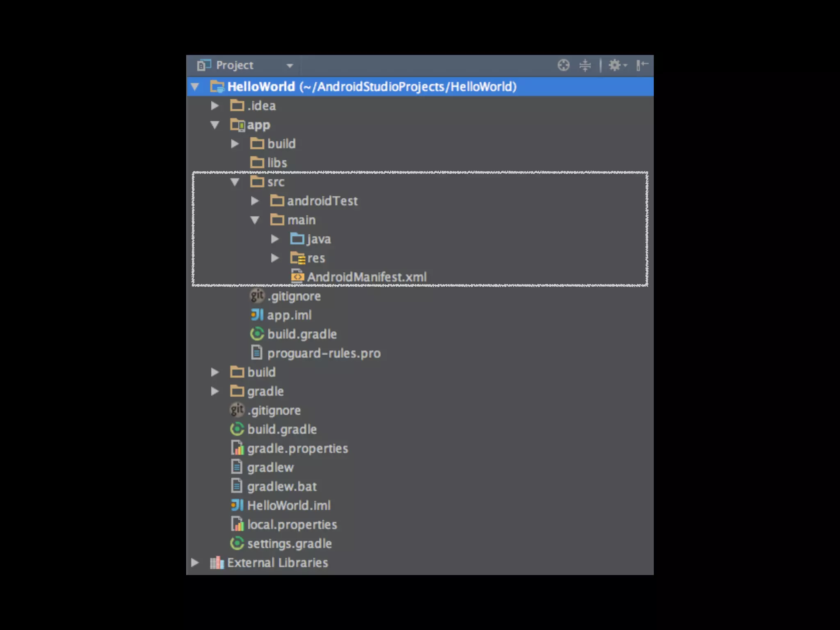Screen dimensions: 840x630
Task: Expand the .idea folder
Action: coord(215,106)
